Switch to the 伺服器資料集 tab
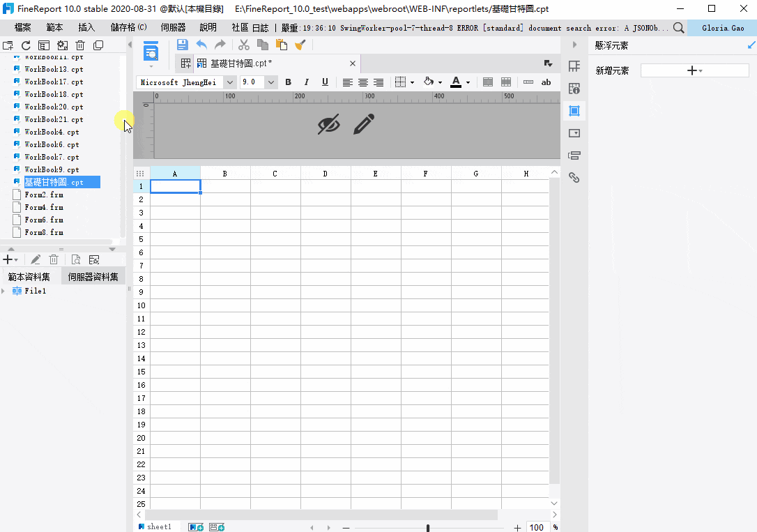This screenshot has height=532, width=757. [x=93, y=277]
